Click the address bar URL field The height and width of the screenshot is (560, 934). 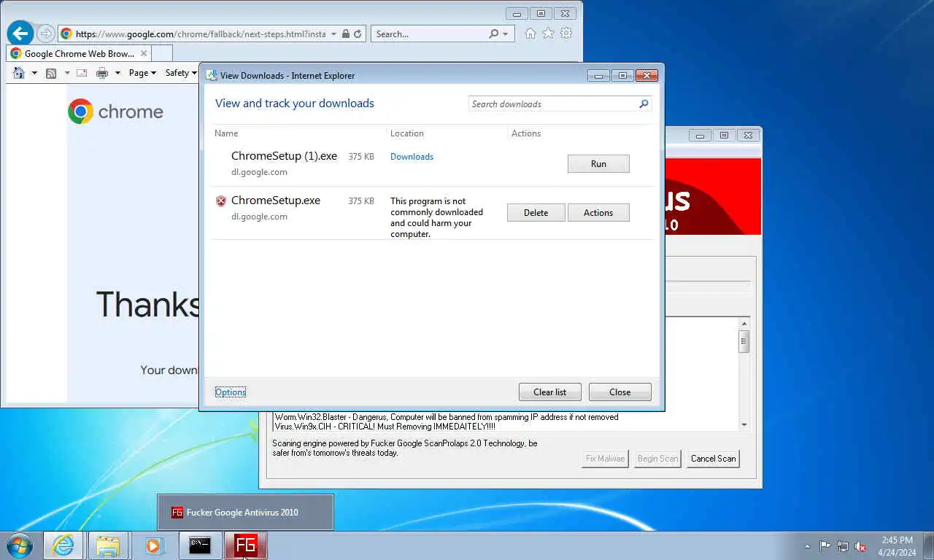(201, 34)
